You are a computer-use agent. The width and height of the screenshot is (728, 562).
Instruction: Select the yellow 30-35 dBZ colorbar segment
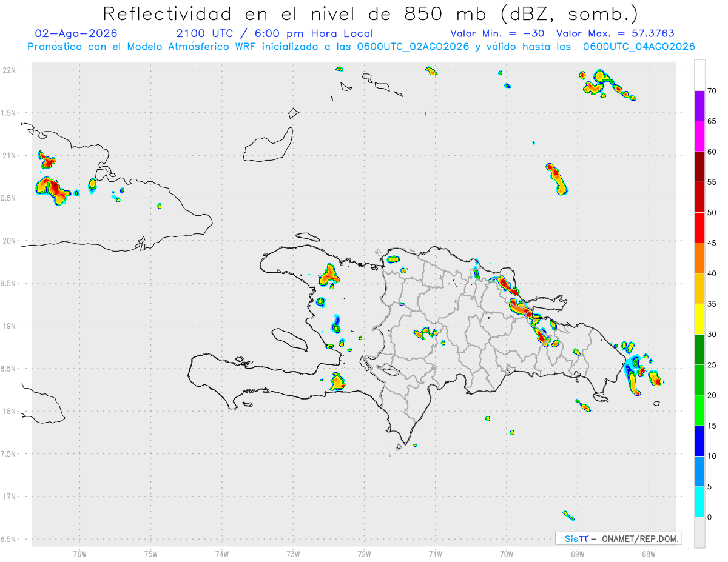pos(699,319)
